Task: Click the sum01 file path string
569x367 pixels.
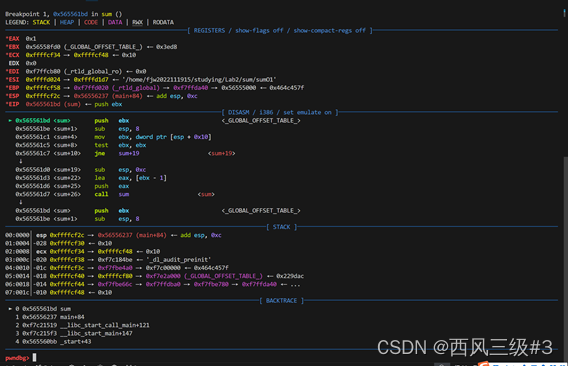Action: point(199,79)
